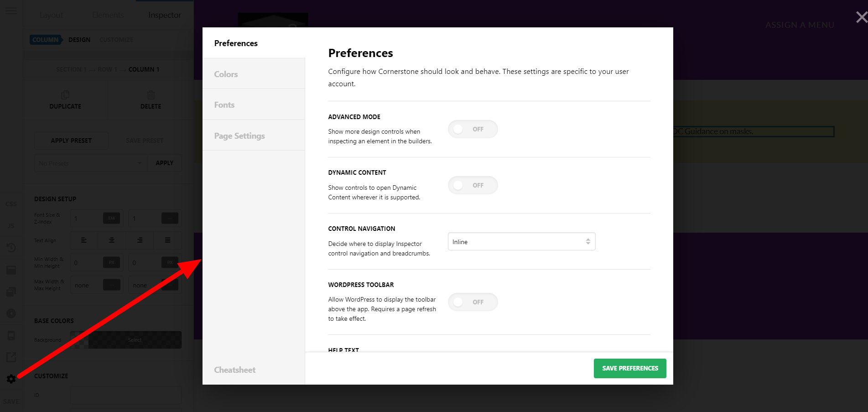Image resolution: width=868 pixels, height=412 pixels.
Task: Click the window-shaped layout icon in the sidebar
Action: [11, 270]
